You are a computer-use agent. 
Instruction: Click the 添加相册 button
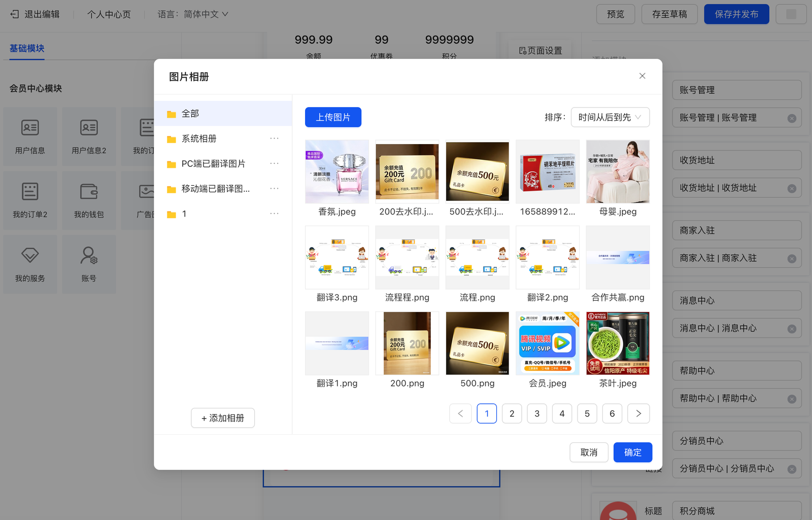(223, 418)
